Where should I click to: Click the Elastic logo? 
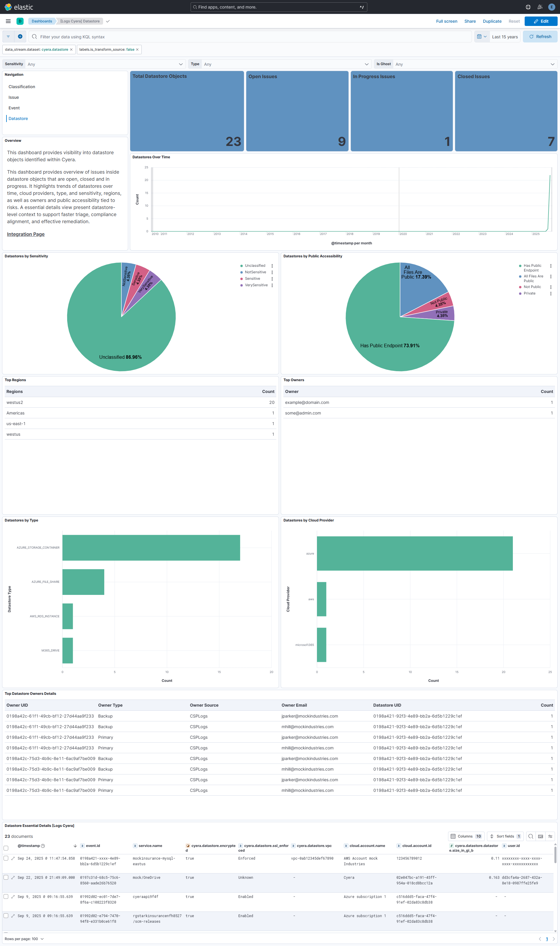point(18,7)
